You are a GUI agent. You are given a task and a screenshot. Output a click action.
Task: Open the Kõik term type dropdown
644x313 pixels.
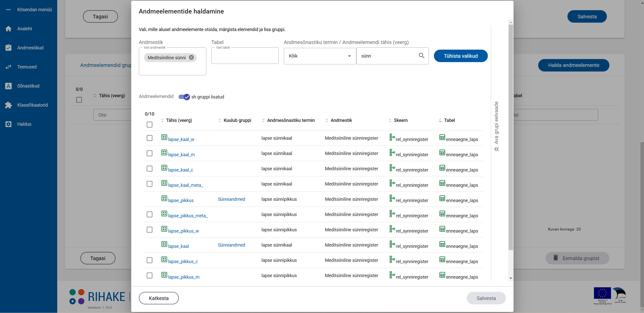click(x=320, y=56)
